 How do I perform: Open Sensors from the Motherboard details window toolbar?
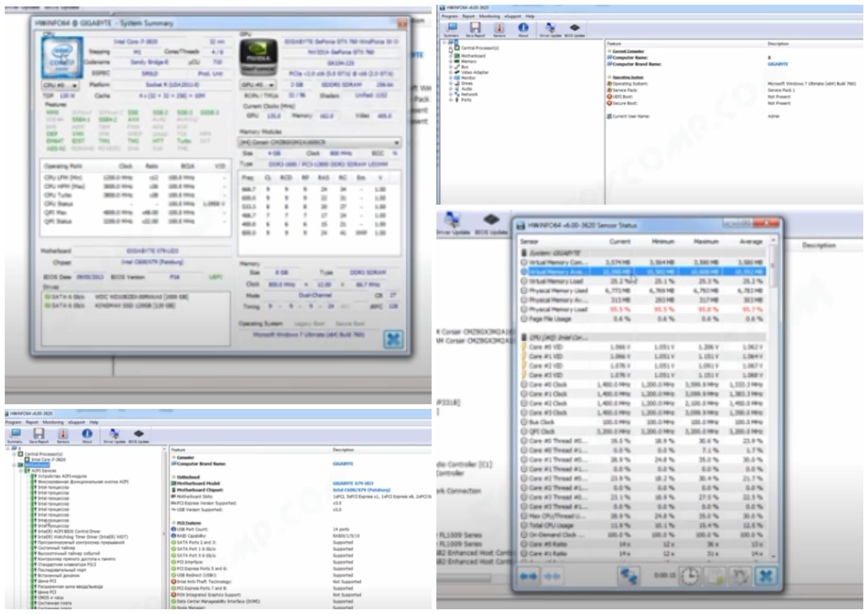(63, 436)
